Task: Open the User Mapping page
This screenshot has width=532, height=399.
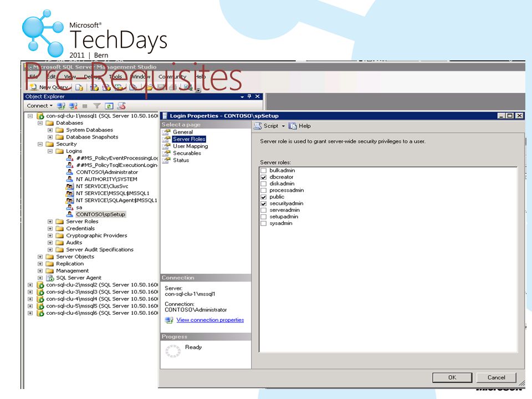Action: [190, 146]
